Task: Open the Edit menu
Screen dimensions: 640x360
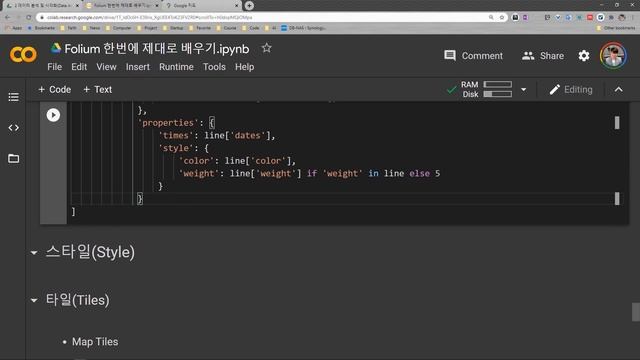Action: [x=79, y=67]
